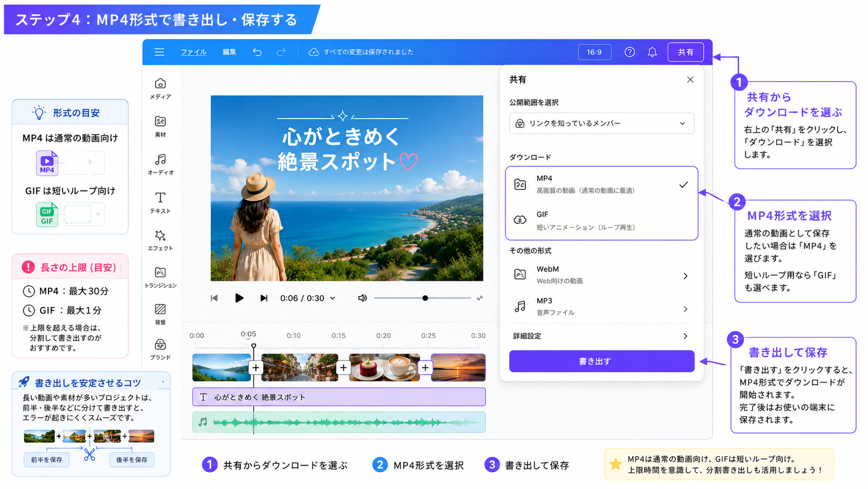Add transition between street and coffee clips
Viewport: 868px width, 489px height.
(343, 367)
